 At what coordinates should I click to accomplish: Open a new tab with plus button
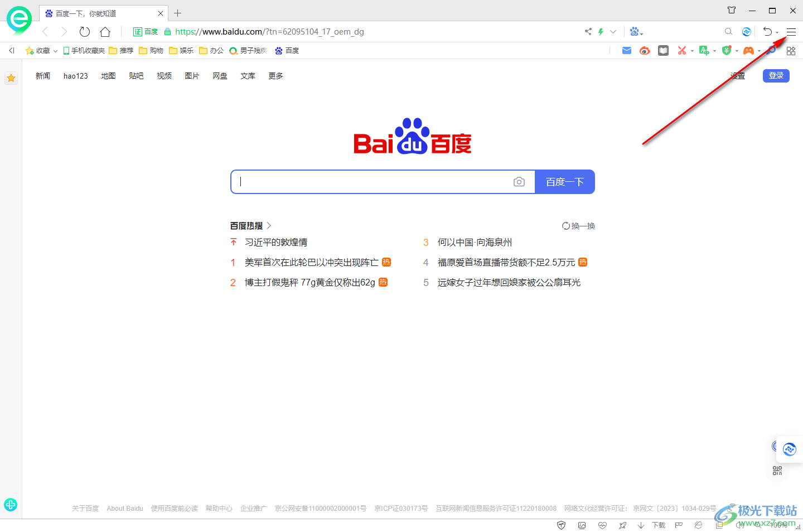point(178,13)
